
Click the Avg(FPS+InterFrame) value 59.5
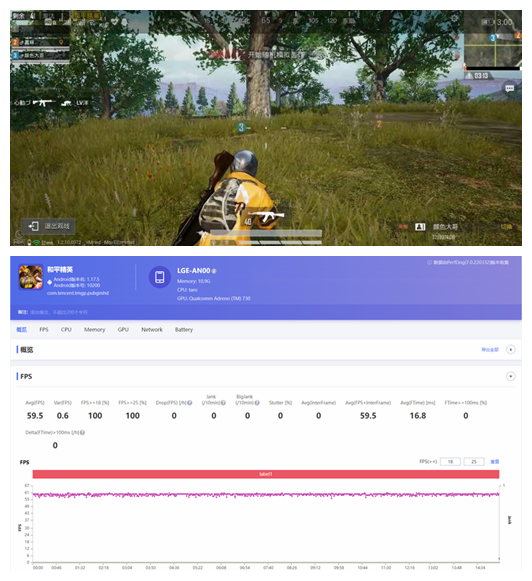[368, 416]
